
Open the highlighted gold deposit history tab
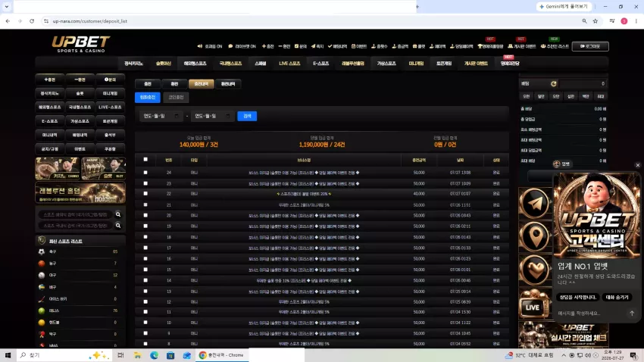pos(202,84)
